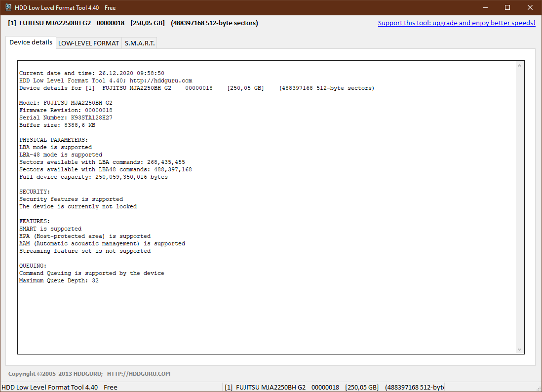Minimize the HDD Low Level Format Tool window

pos(485,7)
